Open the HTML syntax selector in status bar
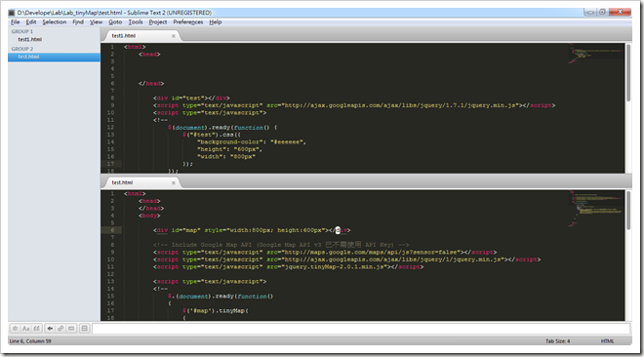Screen dimensions: 644x357 click(608, 341)
